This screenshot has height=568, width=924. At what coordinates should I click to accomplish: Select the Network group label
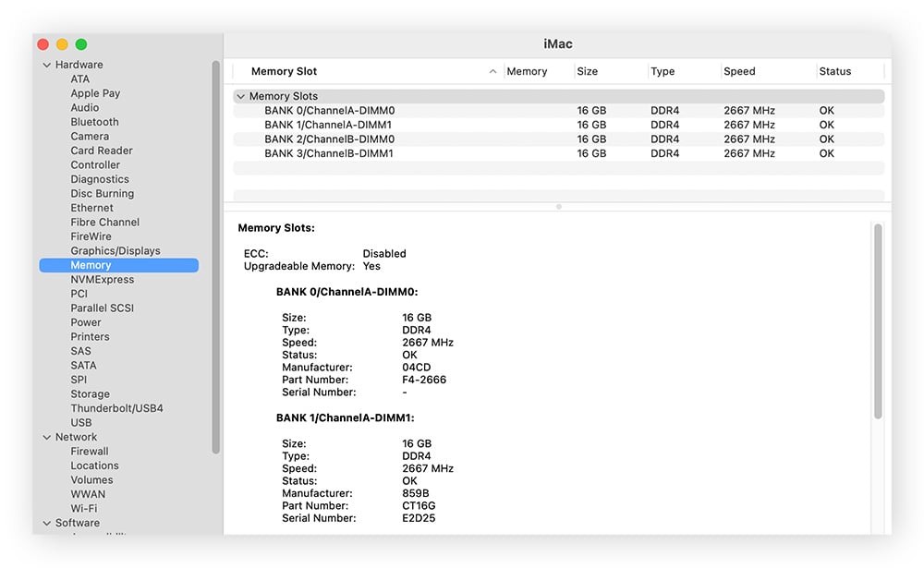[x=76, y=437]
